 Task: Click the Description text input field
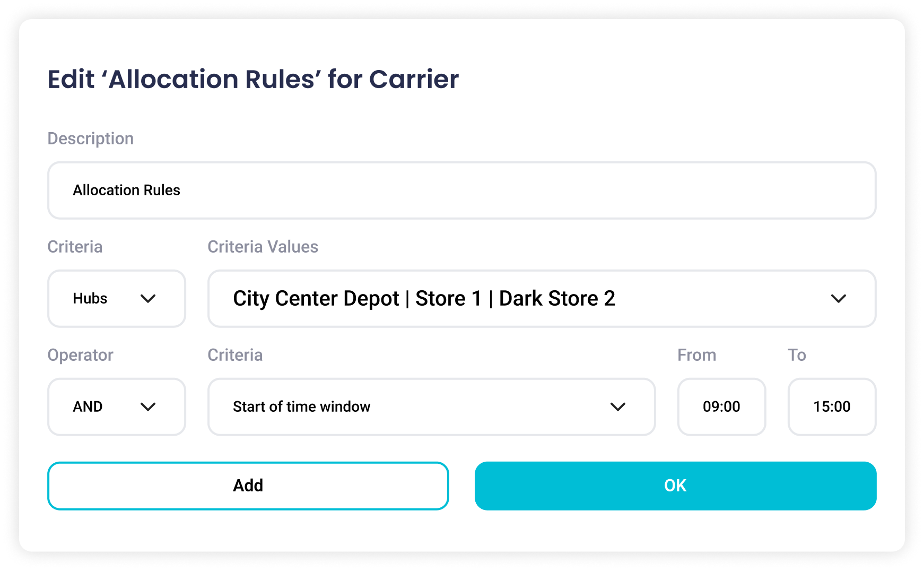click(461, 191)
